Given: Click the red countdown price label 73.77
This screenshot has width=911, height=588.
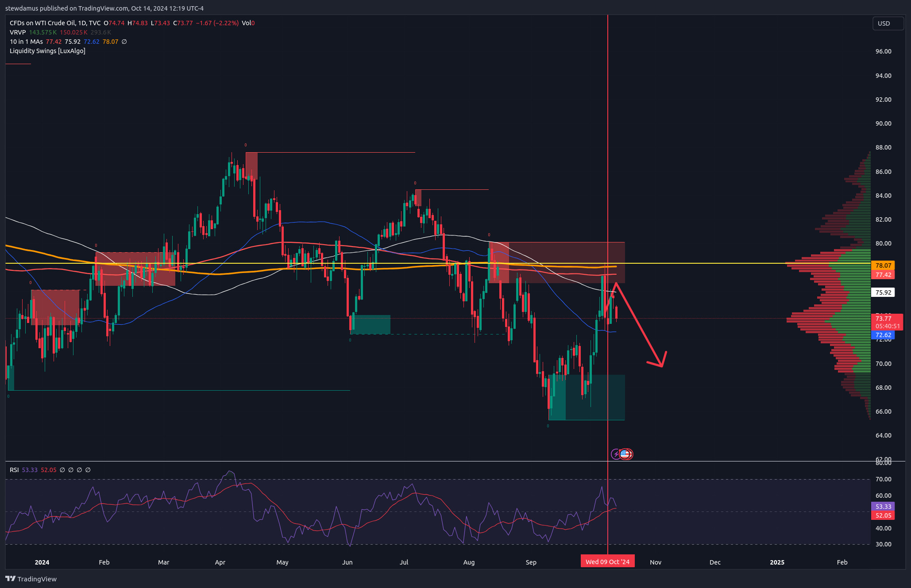Looking at the screenshot, I should click(887, 322).
